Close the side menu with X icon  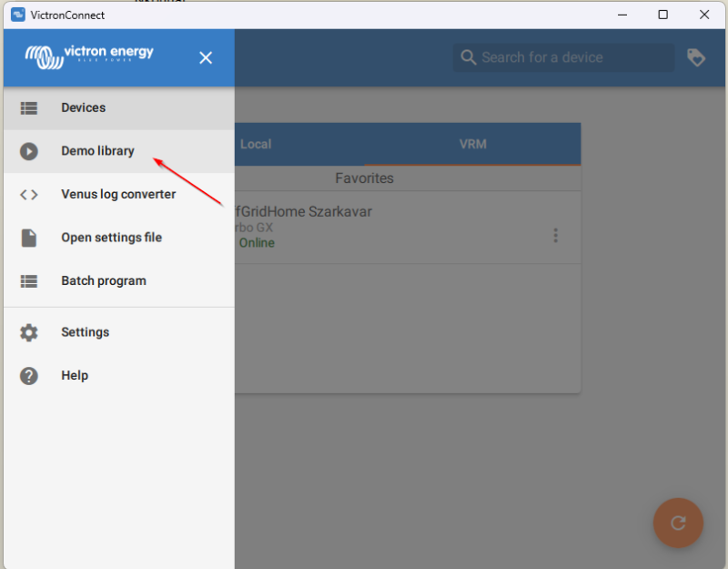pyautogui.click(x=206, y=57)
